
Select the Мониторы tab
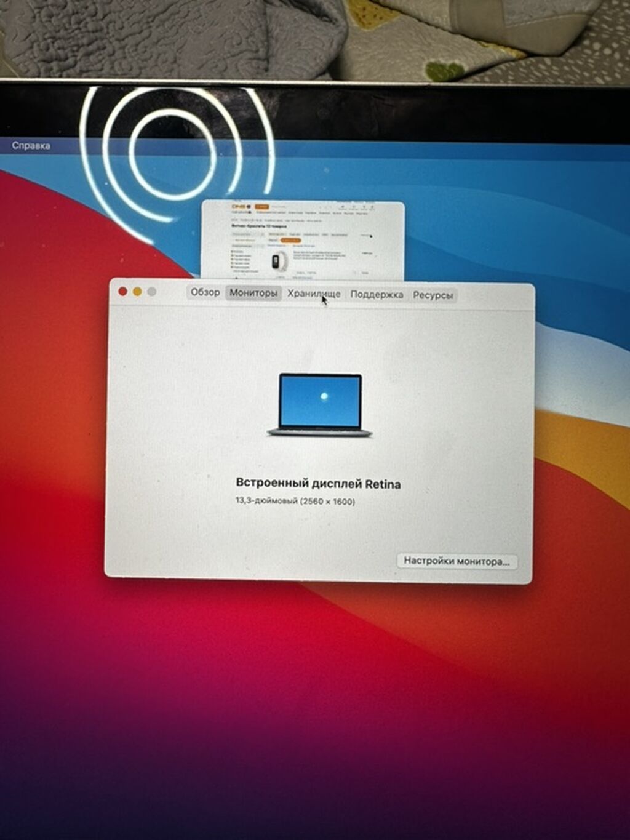[253, 293]
